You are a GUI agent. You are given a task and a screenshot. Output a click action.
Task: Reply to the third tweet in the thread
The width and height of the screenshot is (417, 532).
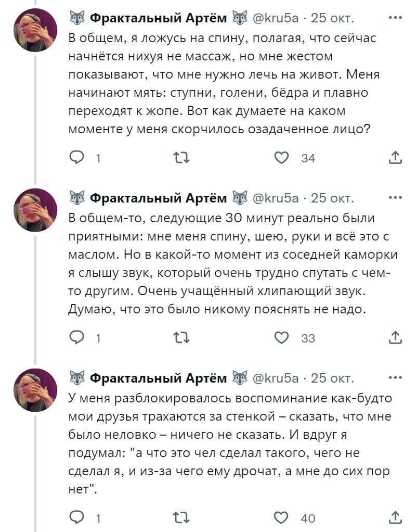(x=77, y=517)
